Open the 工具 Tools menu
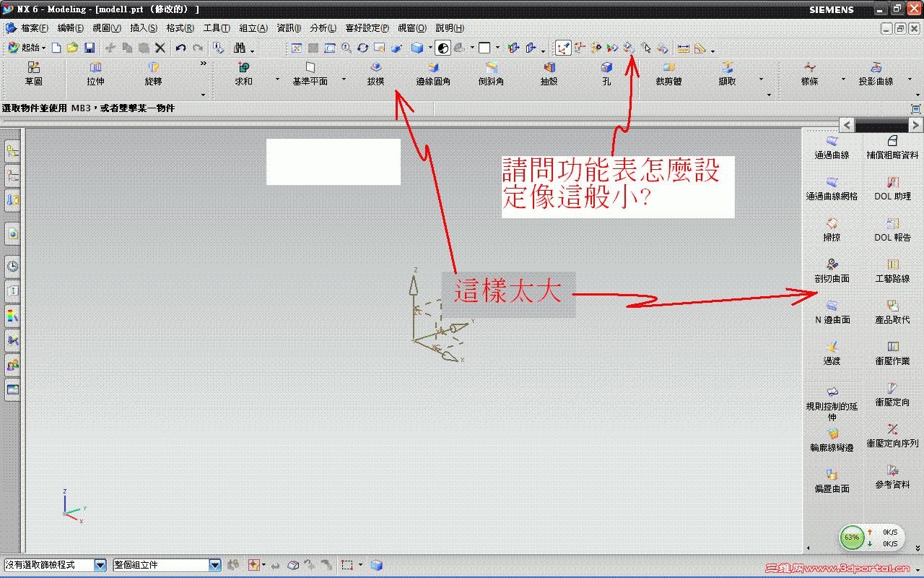924x578 pixels. [x=217, y=28]
